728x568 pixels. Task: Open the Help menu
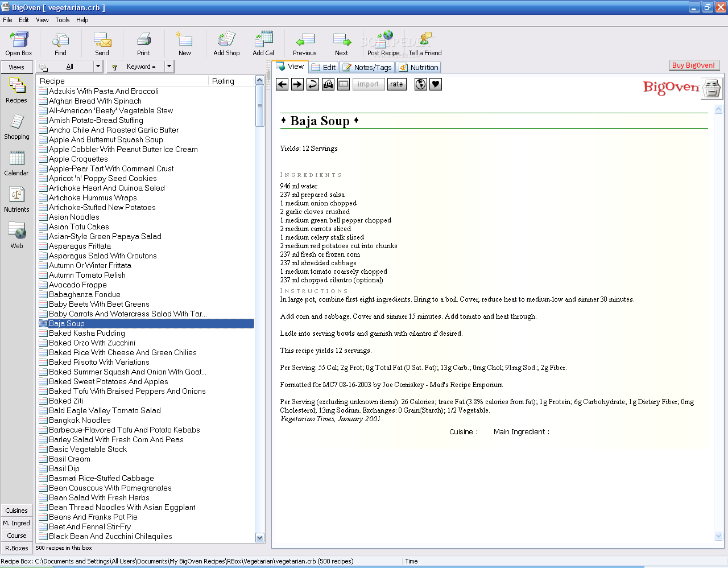tap(82, 20)
